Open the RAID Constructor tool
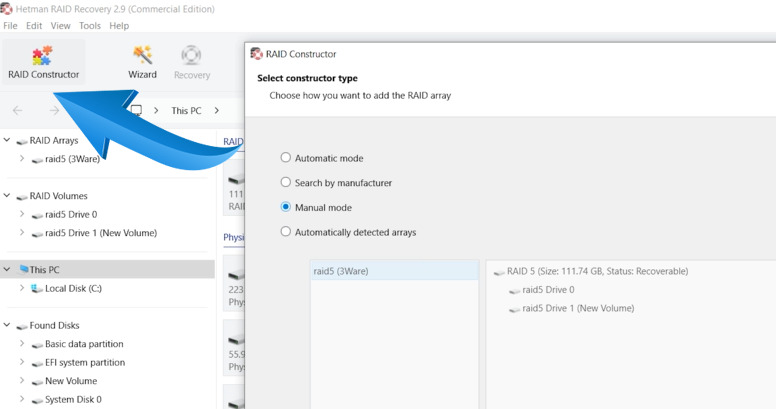 44,61
